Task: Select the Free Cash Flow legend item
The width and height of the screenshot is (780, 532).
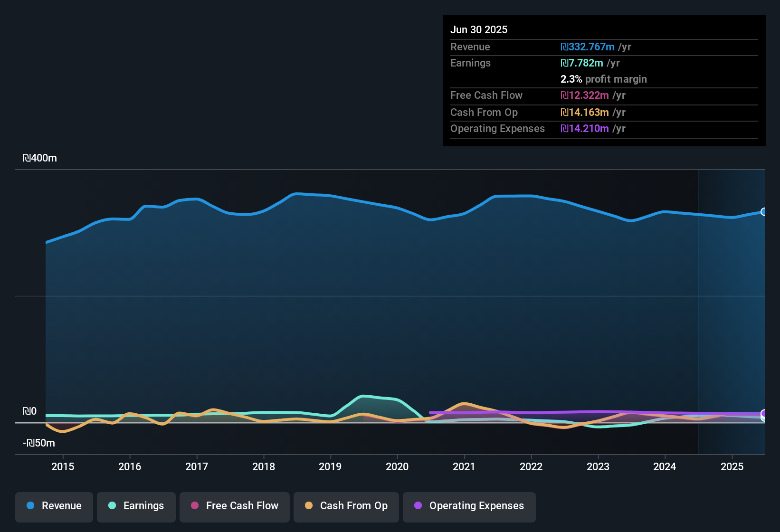Action: [234, 506]
